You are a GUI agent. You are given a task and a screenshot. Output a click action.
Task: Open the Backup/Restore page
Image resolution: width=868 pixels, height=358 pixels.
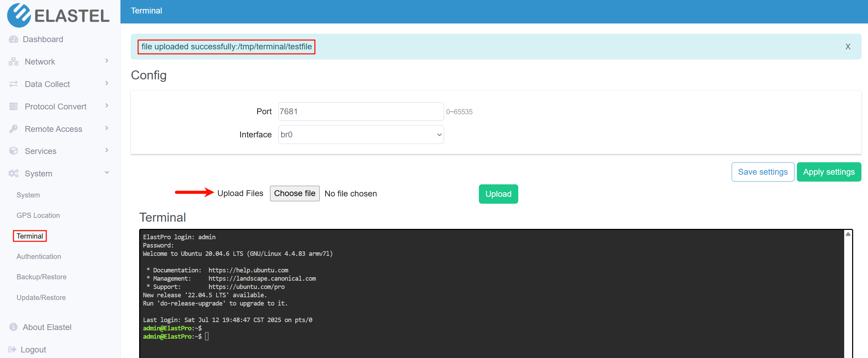(41, 277)
